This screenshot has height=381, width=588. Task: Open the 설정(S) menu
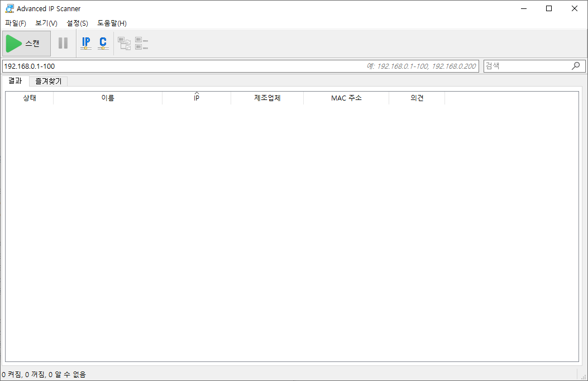(77, 23)
